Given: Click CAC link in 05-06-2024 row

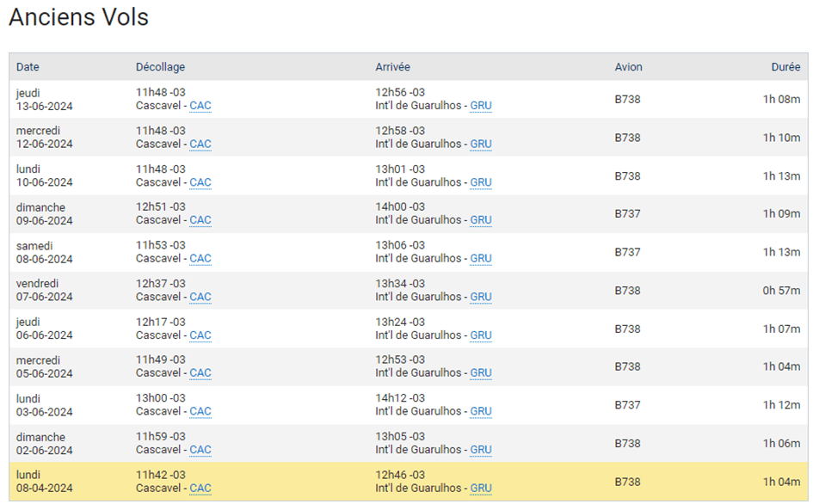Looking at the screenshot, I should (x=200, y=373).
